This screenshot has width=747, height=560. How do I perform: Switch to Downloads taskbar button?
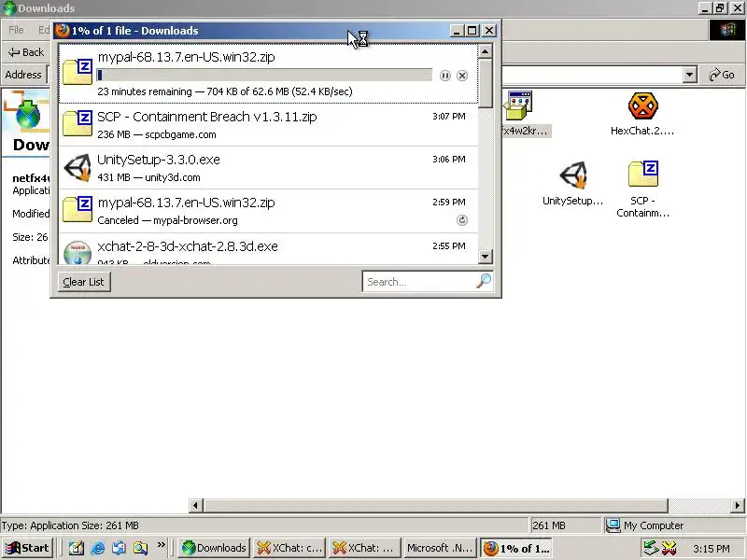pos(214,548)
